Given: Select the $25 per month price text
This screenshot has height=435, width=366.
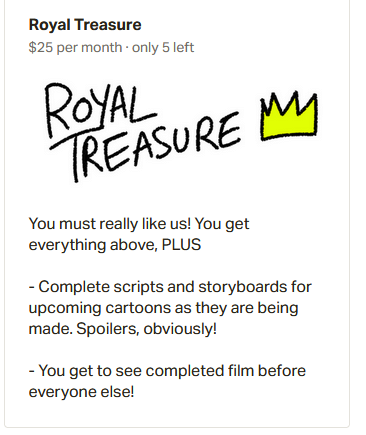Looking at the screenshot, I should pos(75,47).
